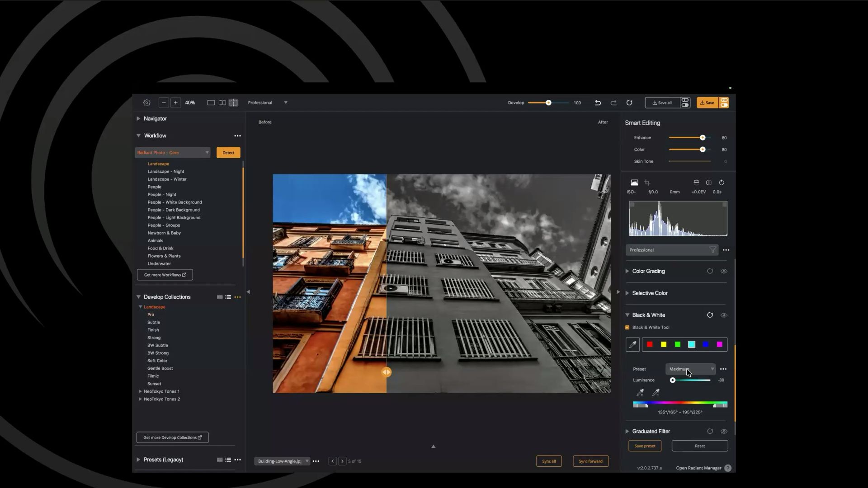Uncheck the Black & White Tool checkbox
Viewport: 868px width, 488px height.
point(627,327)
